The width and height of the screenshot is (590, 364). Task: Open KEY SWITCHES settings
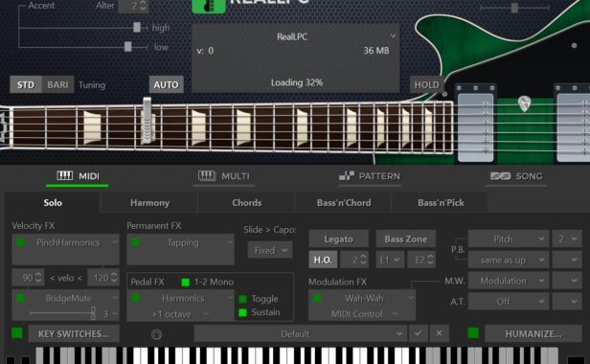click(74, 333)
